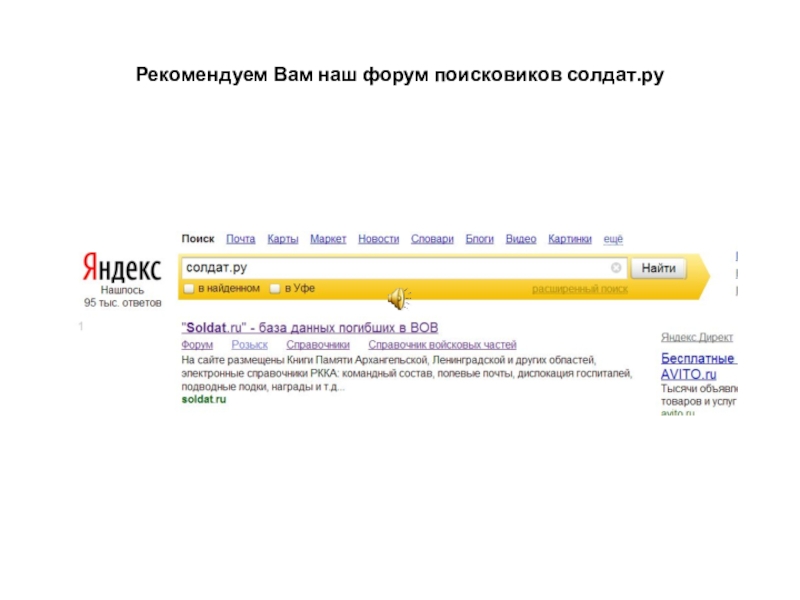The height and width of the screenshot is (600, 800).
Task: Click the Яндекс logo
Action: [122, 267]
